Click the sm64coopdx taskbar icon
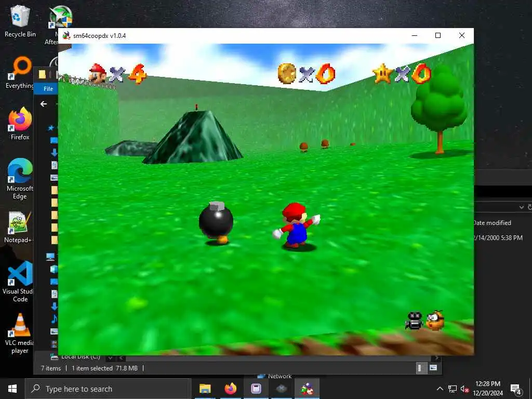Image resolution: width=532 pixels, height=399 pixels. coord(307,389)
